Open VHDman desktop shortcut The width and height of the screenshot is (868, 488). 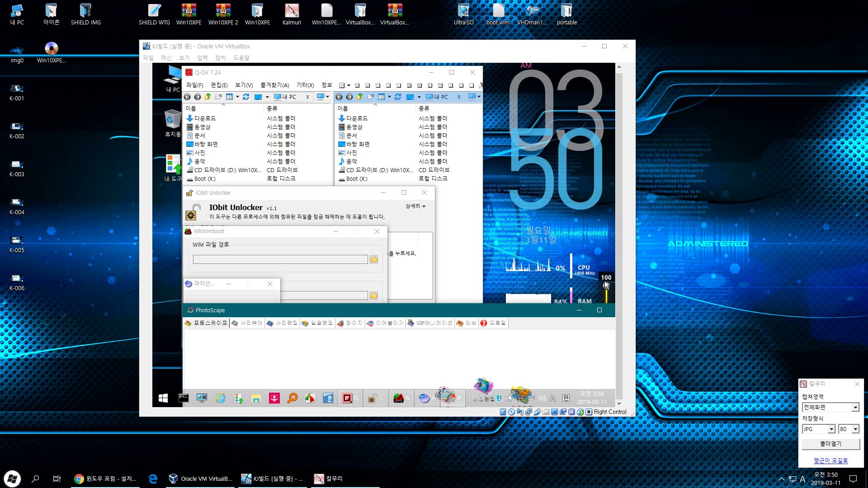[532, 14]
